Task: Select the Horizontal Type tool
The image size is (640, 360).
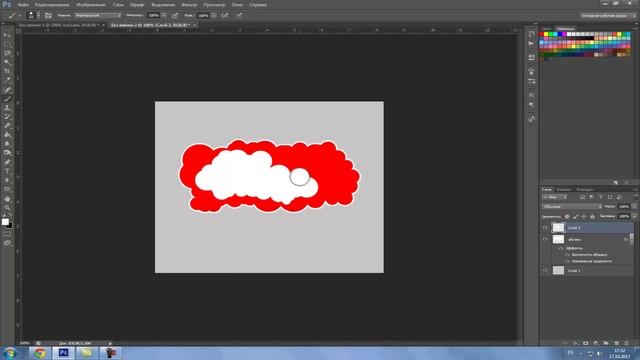Action: (7, 171)
